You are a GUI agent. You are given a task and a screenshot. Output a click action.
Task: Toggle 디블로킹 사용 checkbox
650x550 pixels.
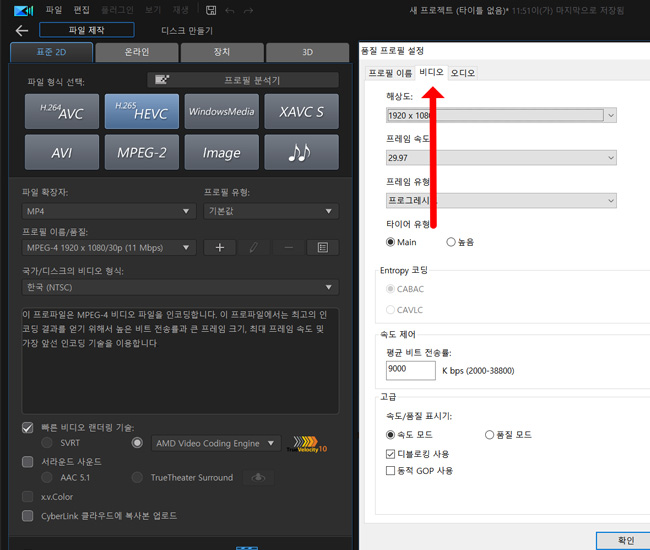390,454
